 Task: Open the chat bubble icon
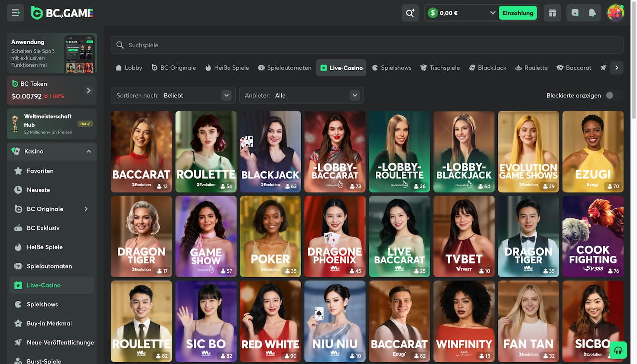point(575,13)
